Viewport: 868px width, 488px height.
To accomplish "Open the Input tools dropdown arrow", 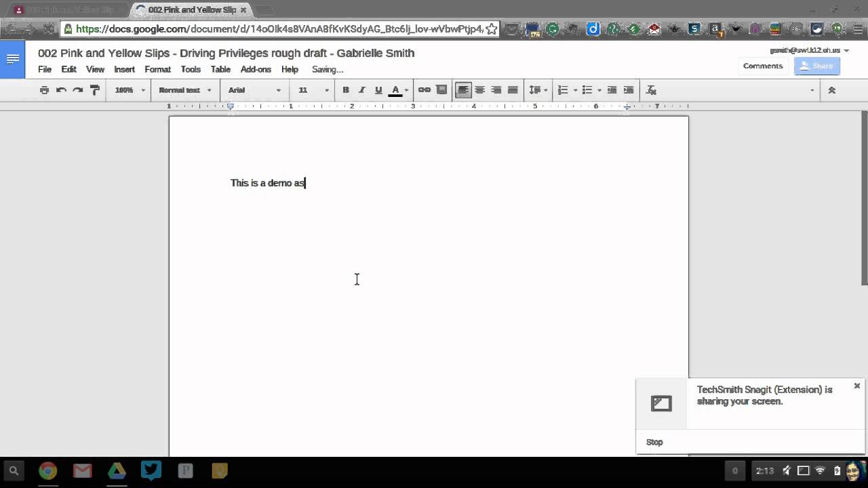I will click(812, 90).
